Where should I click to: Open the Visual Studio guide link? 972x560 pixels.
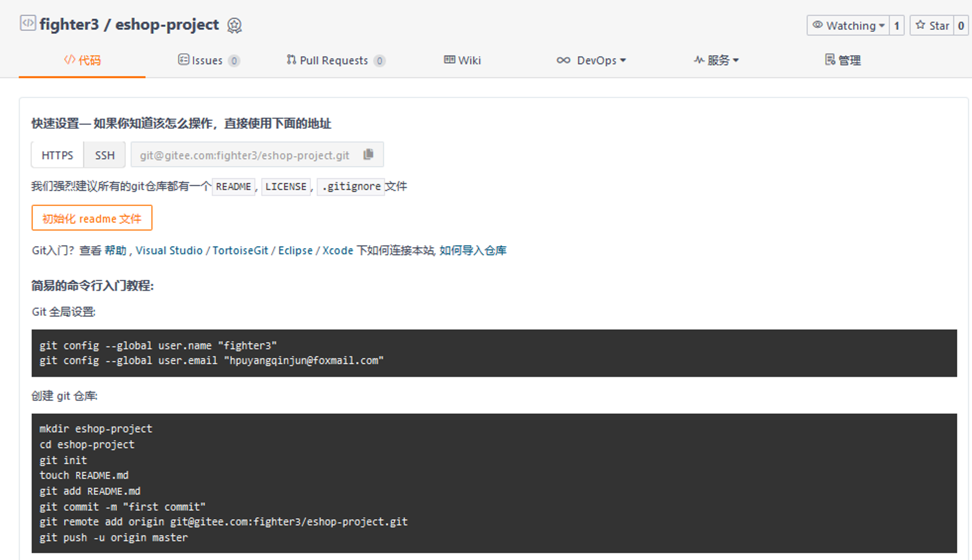(x=169, y=251)
